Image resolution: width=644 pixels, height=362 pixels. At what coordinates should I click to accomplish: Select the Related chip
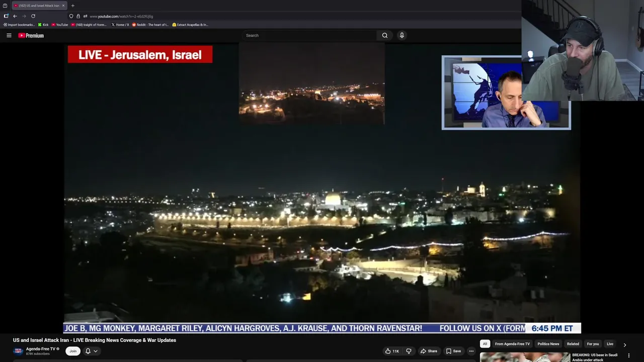[573, 344]
